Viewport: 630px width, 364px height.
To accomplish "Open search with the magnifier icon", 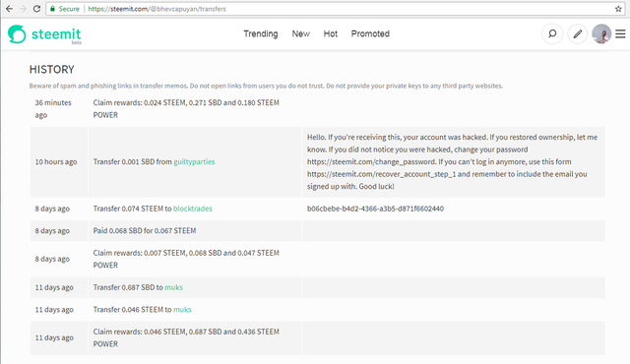I will click(x=552, y=33).
